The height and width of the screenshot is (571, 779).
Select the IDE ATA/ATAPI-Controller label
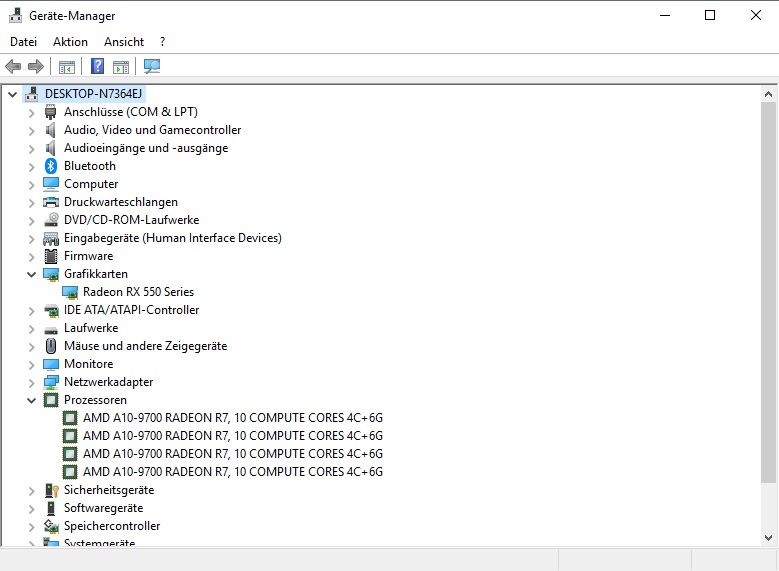pos(131,310)
